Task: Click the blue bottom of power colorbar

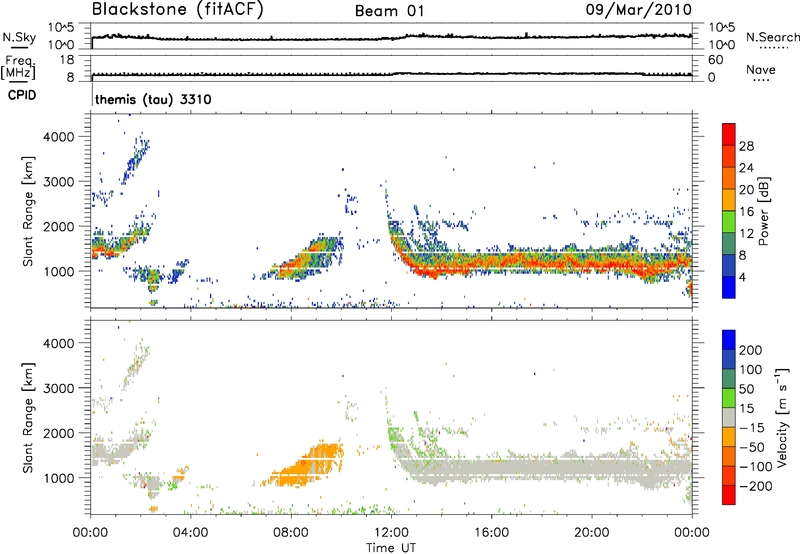Action: (729, 288)
